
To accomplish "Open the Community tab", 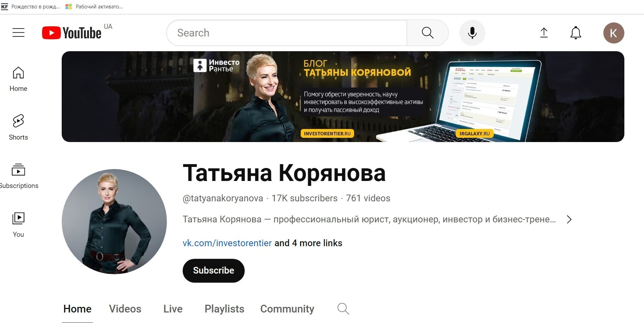I will pos(287,309).
